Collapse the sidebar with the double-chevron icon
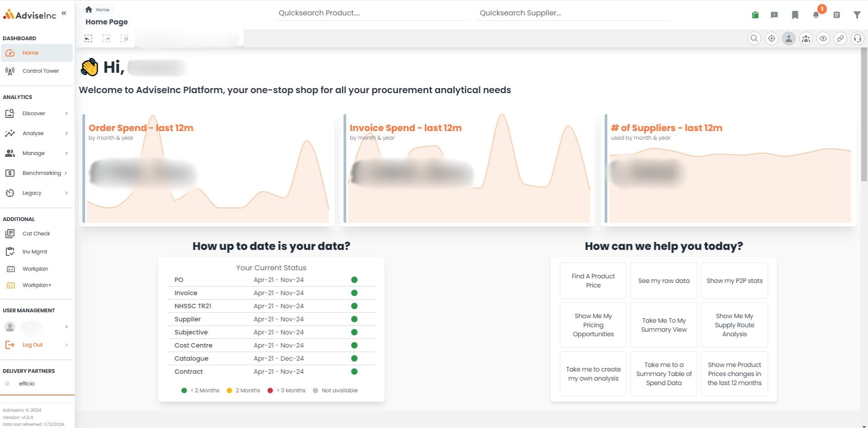The width and height of the screenshot is (868, 428). point(64,13)
